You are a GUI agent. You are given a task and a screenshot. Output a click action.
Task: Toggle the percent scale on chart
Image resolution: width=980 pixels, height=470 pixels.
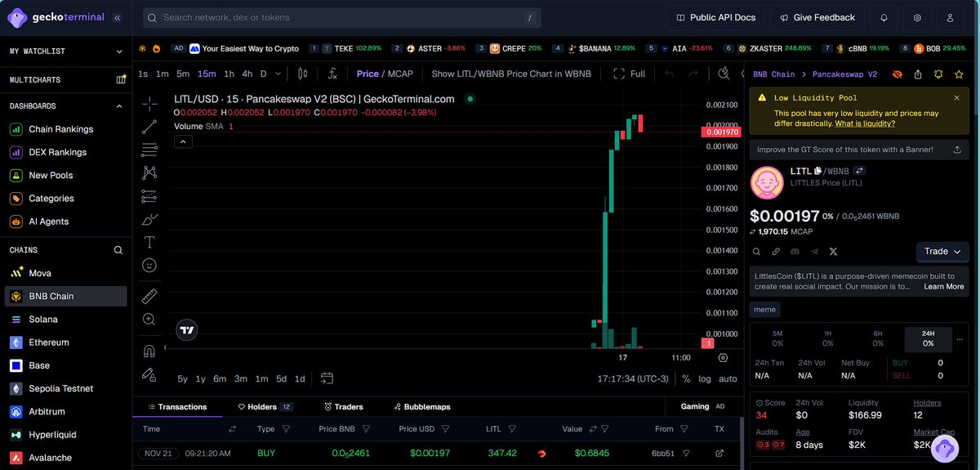686,378
